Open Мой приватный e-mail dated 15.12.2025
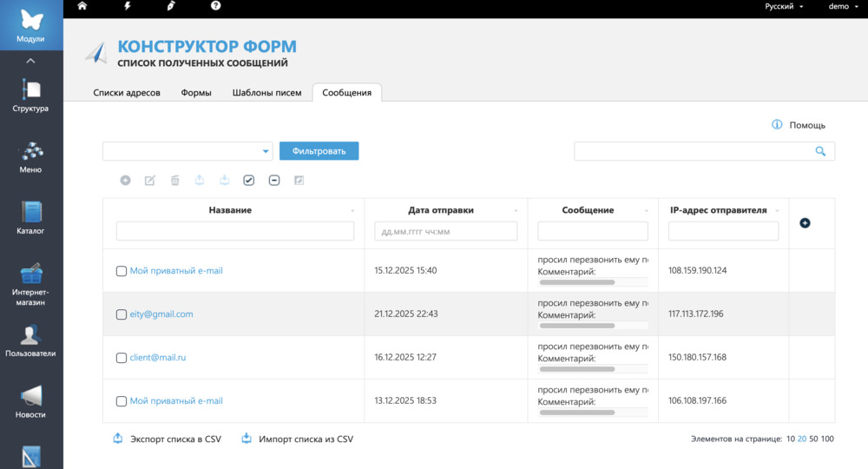This screenshot has height=469, width=868. (176, 271)
